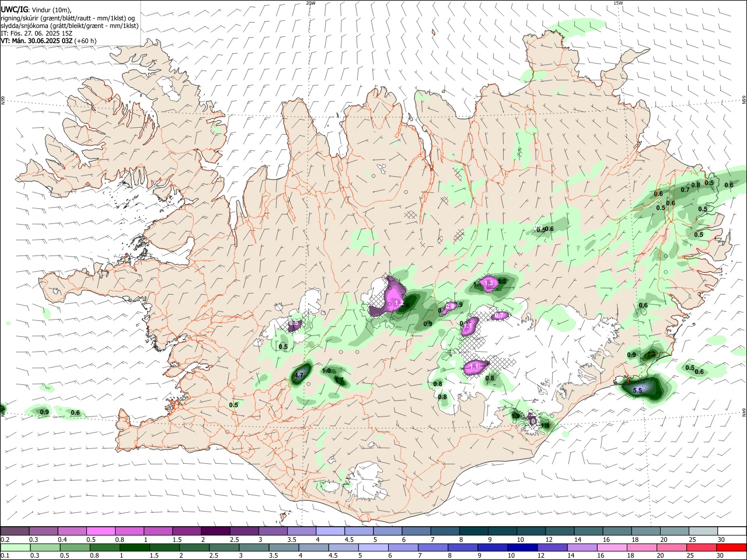Screen dimensions: 747x560
Task: Choose the deep blue rain swatch at 10
Action: point(522,547)
